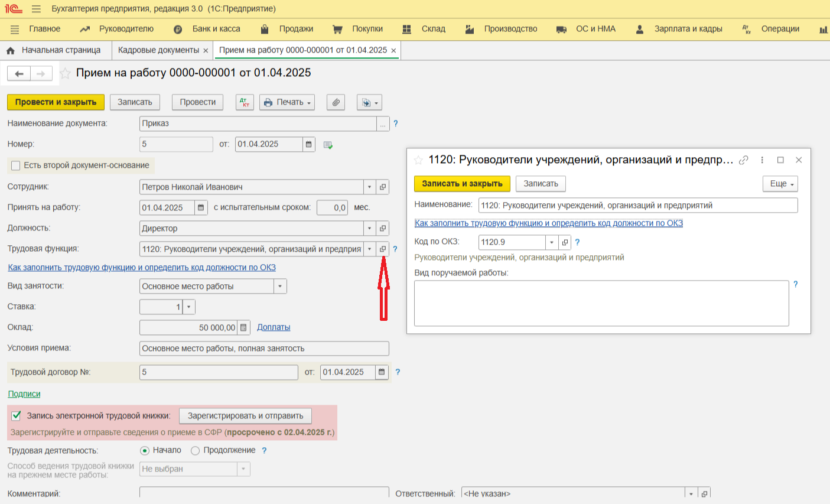Viewport: 830px width, 504px height.
Task: Click the Вид поручаемой работы text area
Action: [601, 303]
